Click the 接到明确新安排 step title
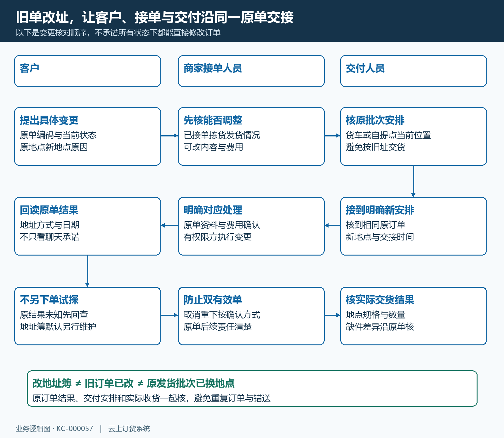 (x=380, y=210)
